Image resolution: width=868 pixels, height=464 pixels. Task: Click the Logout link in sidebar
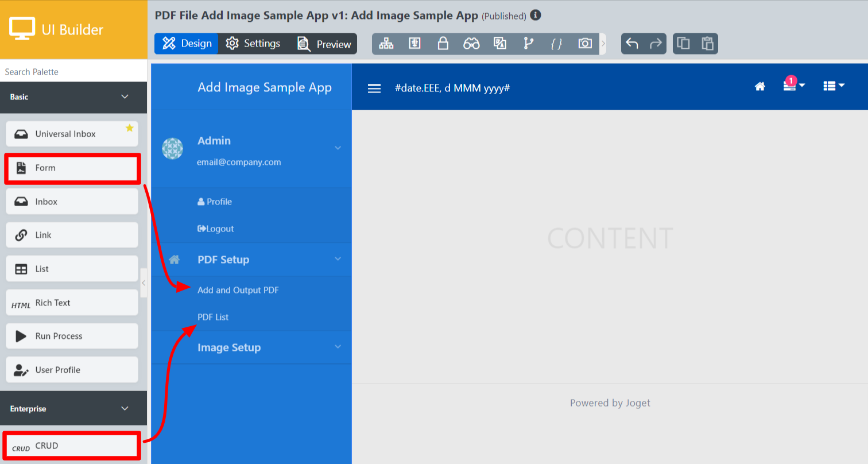216,229
